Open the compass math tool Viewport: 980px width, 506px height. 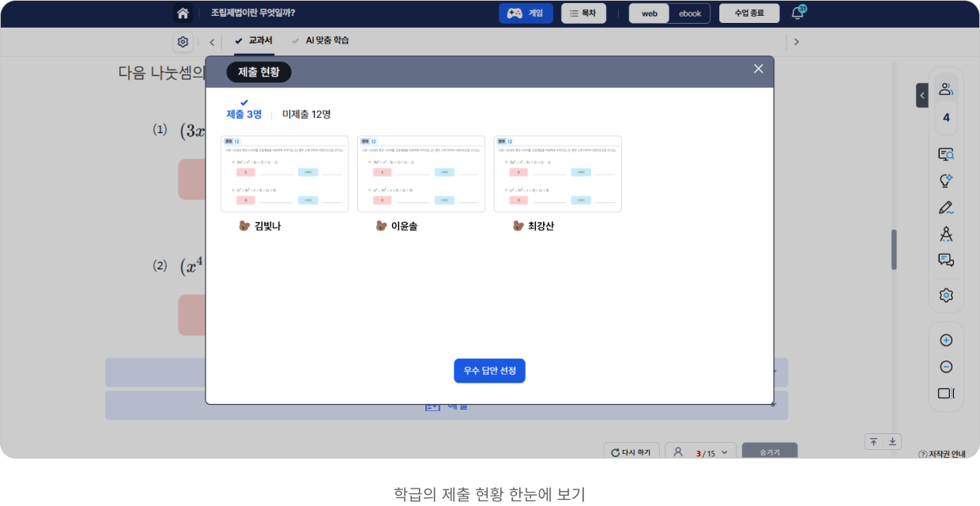click(945, 234)
